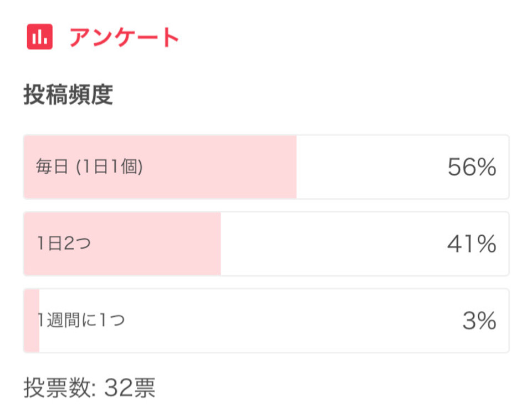Click the 投票数: 32票 vote count
Viewport: 532px width, 415px height.
click(x=89, y=387)
